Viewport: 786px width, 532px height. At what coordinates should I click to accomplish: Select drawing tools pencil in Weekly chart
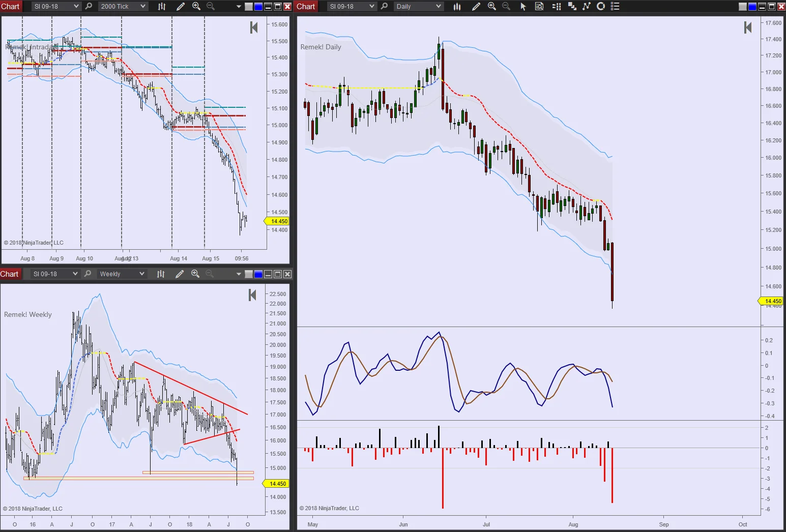click(x=180, y=274)
